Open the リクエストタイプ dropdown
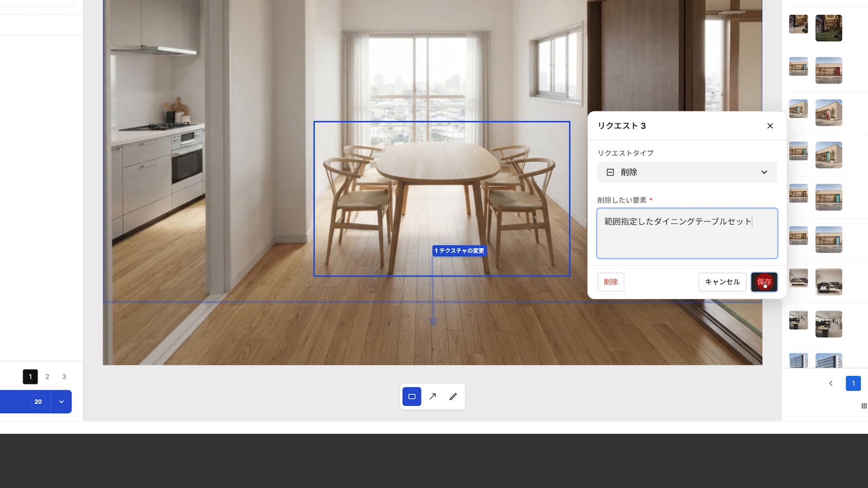 687,172
